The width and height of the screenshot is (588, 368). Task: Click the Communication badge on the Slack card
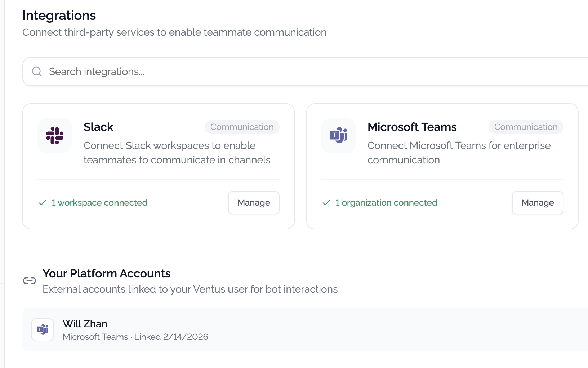pyautogui.click(x=242, y=127)
